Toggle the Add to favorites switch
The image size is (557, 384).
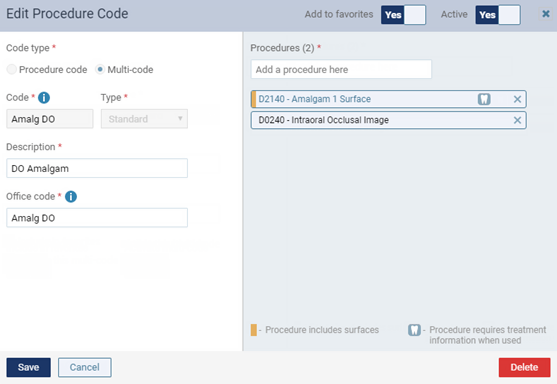coord(403,15)
